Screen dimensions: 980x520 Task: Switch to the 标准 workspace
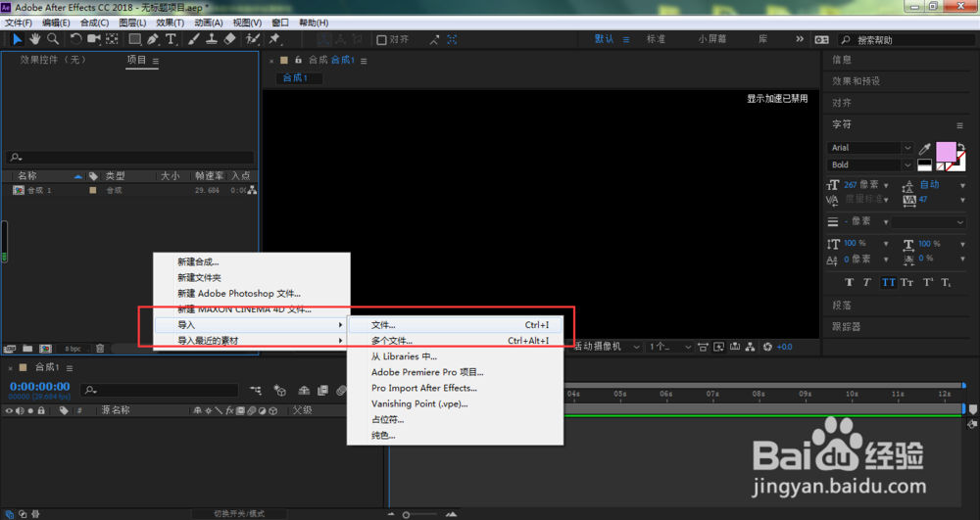click(x=656, y=39)
